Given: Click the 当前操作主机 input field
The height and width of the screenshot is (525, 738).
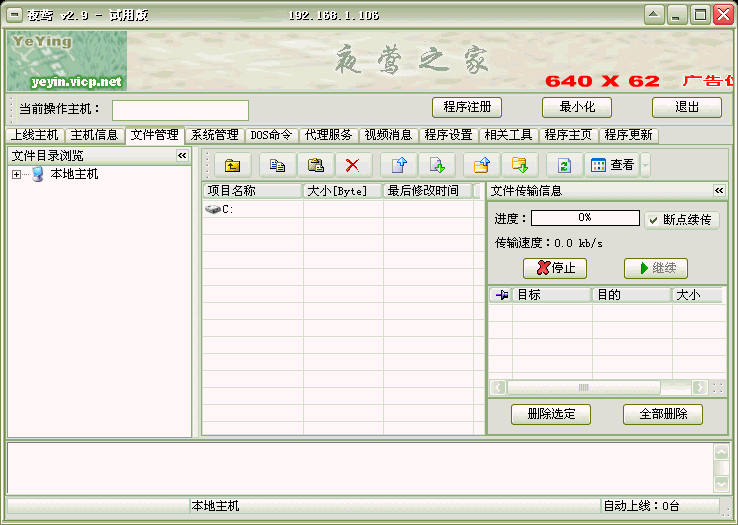Looking at the screenshot, I should (x=180, y=110).
